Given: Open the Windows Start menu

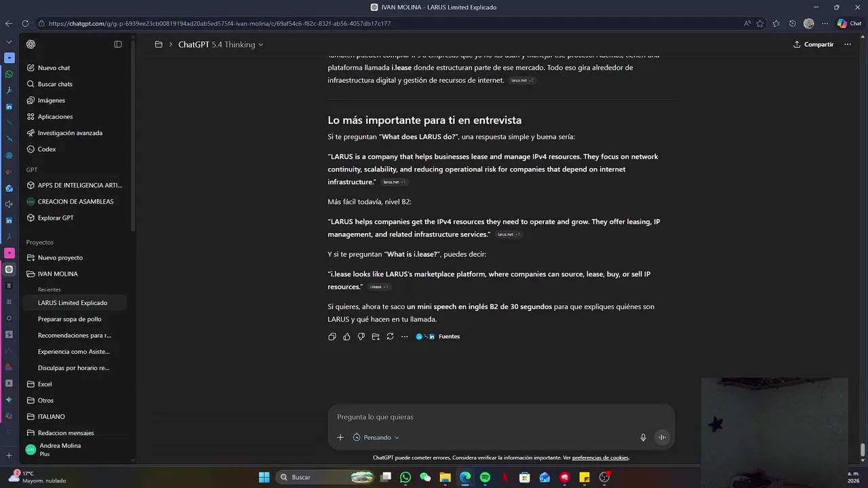Looking at the screenshot, I should (x=264, y=477).
